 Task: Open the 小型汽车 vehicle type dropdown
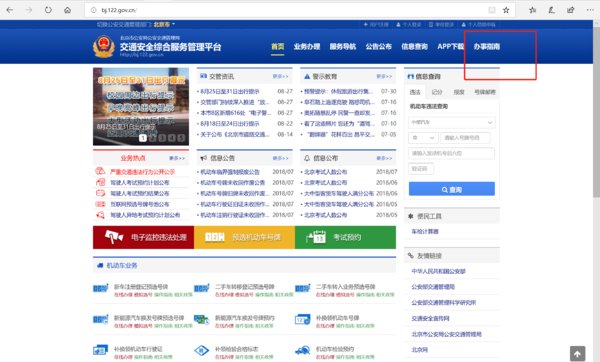[452, 122]
